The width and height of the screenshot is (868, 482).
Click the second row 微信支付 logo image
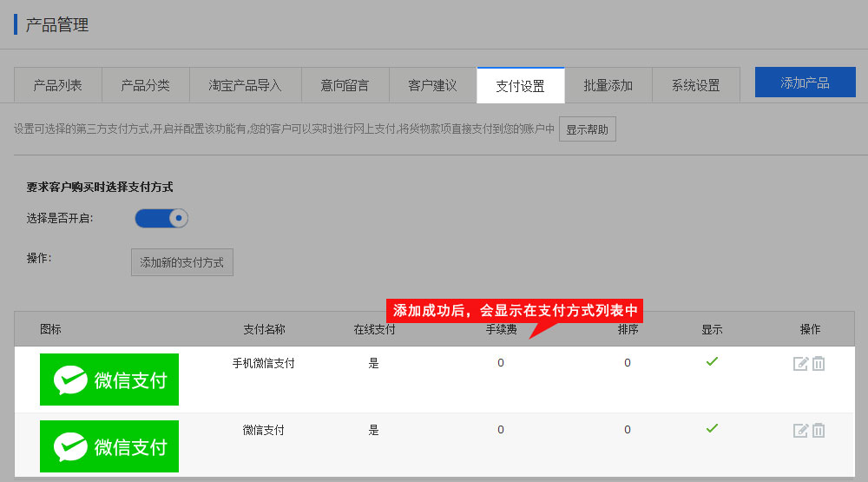pos(109,446)
